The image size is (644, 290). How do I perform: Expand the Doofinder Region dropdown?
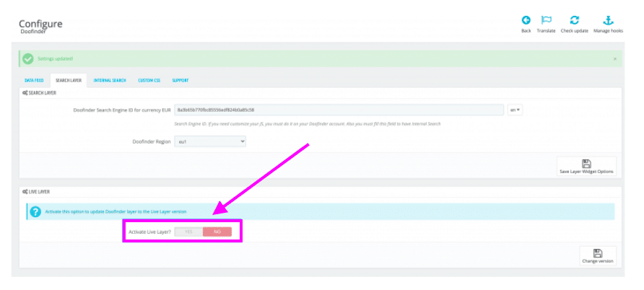(x=210, y=141)
